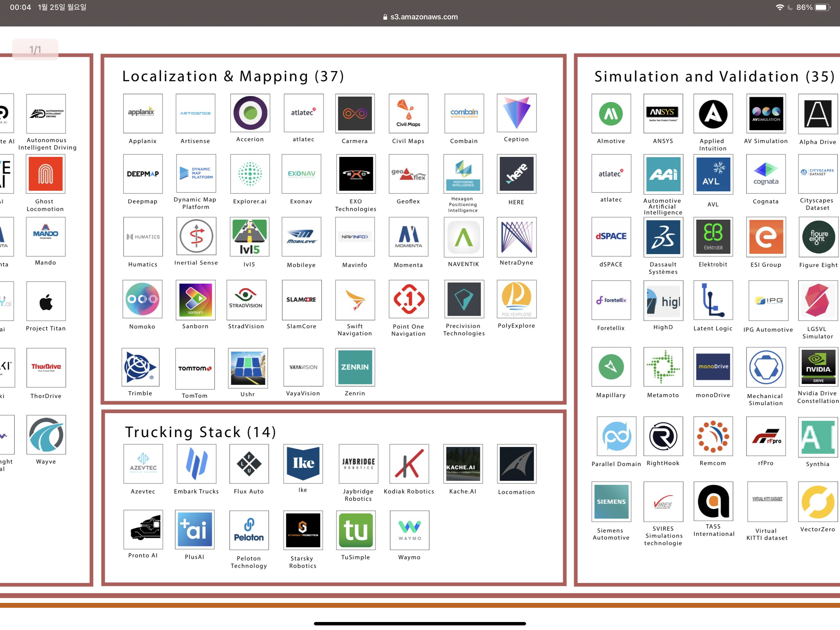This screenshot has width=840, height=630.
Task: Click the Pronto AI truck logo
Action: click(x=143, y=529)
